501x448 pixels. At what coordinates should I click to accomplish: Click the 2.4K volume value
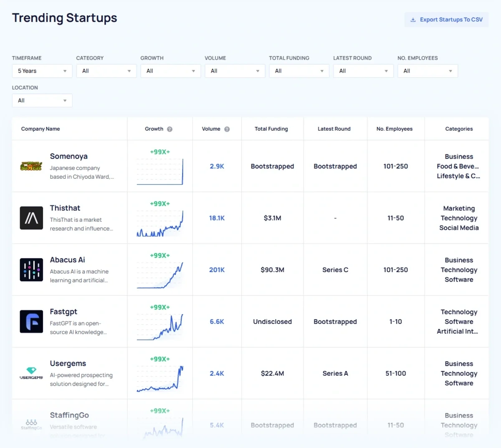tap(217, 373)
